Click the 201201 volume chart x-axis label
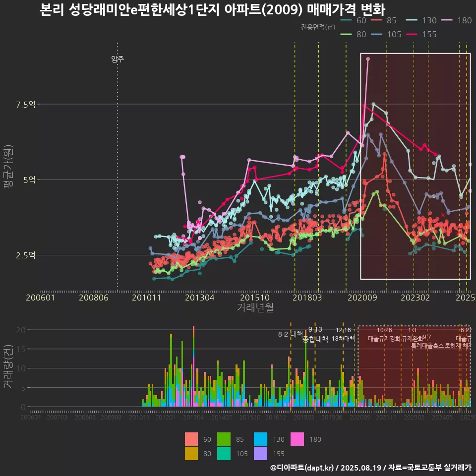The height and width of the screenshot is (476, 476). [166, 417]
